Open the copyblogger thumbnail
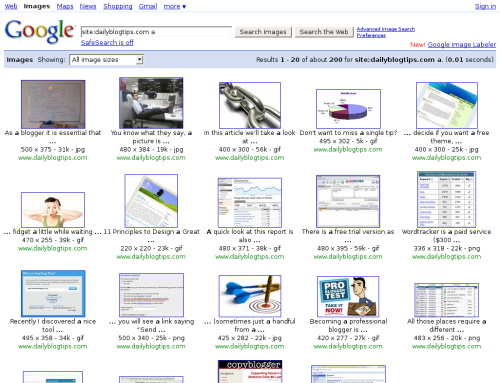The width and height of the screenshot is (500, 383). (x=250, y=371)
